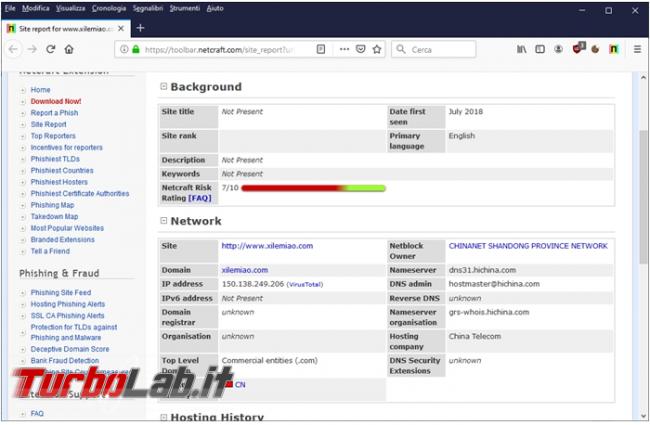Screen dimensions: 650x425
Task: Open the Firefox home page
Action: (69, 49)
